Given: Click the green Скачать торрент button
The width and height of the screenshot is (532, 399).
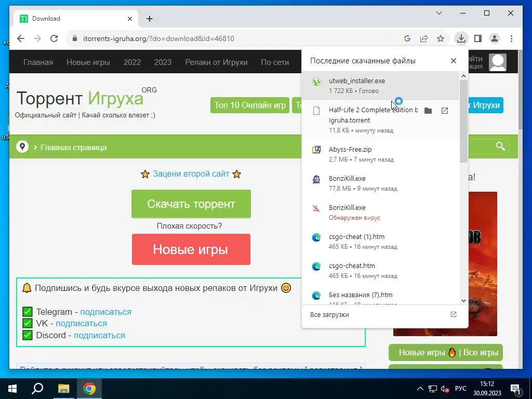Looking at the screenshot, I should coord(191,204).
